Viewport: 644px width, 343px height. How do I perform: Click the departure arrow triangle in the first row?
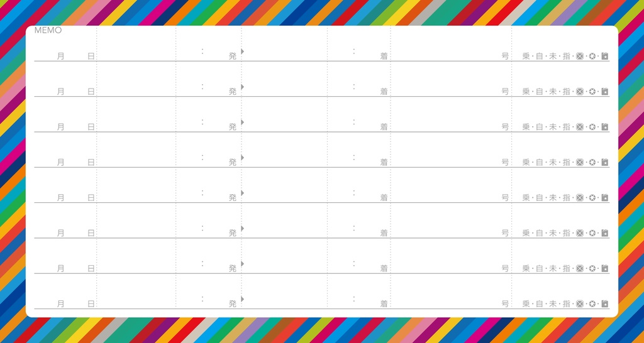pyautogui.click(x=243, y=50)
